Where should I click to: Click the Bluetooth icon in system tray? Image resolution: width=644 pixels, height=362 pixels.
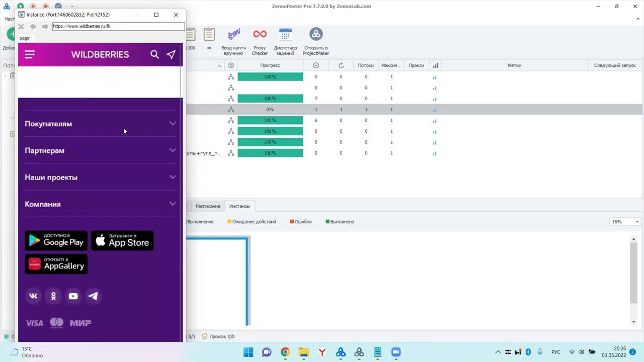528,352
